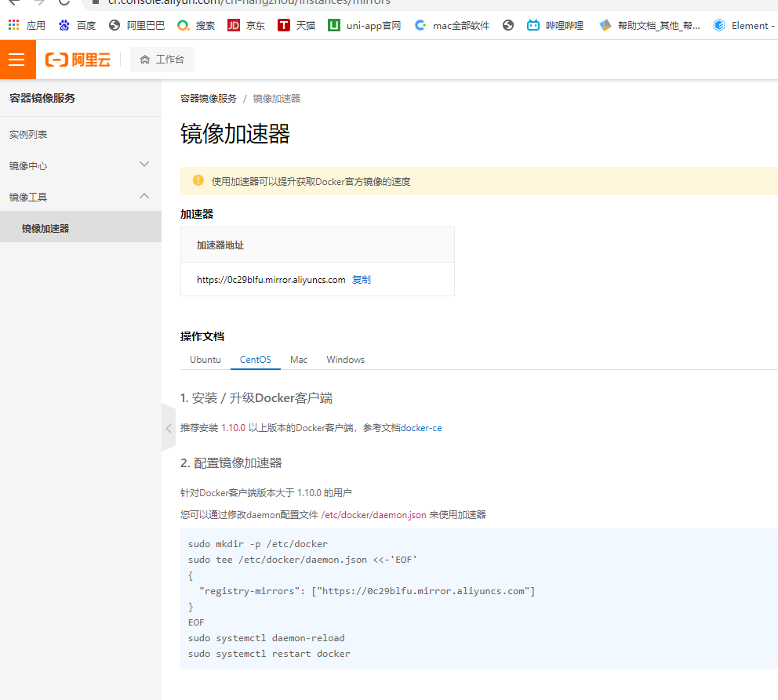Click the 镜像加速器 breadcrumb item
778x700 pixels.
[276, 98]
